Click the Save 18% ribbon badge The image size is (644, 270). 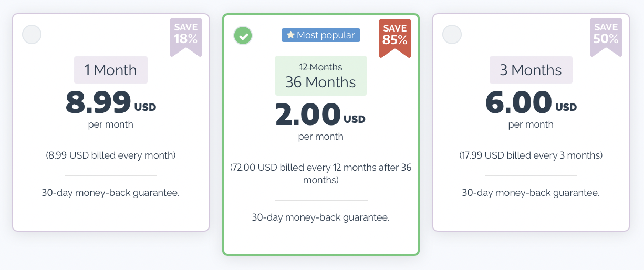click(x=185, y=34)
